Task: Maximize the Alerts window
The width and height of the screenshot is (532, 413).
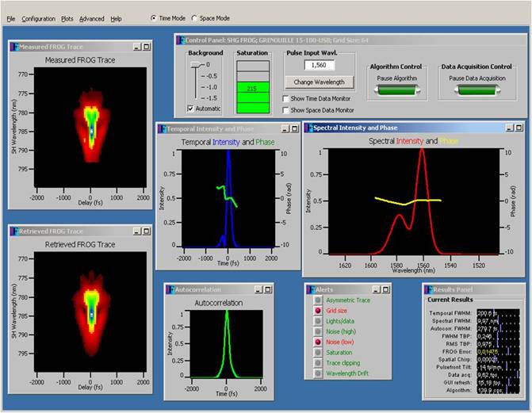Action: (386, 289)
